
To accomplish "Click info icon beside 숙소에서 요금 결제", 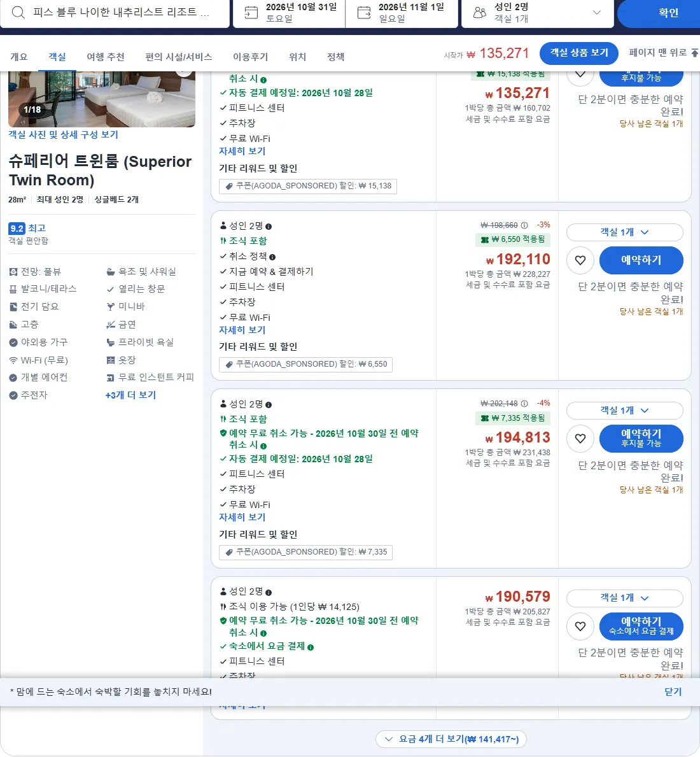I will tap(311, 647).
